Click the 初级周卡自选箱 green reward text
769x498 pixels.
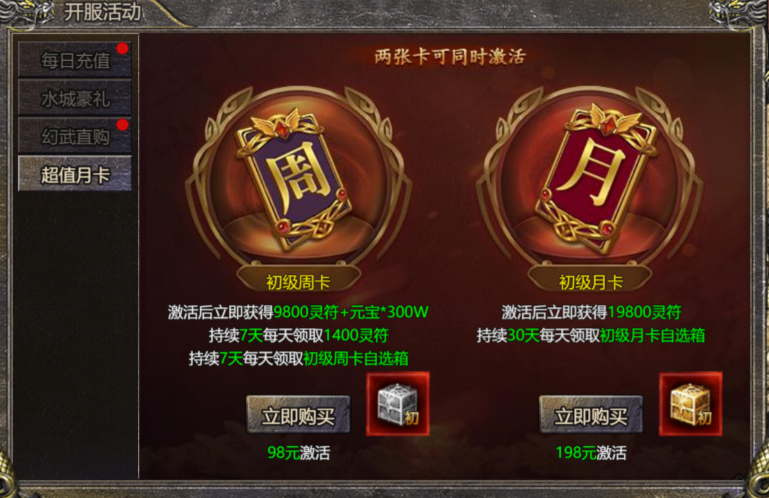[x=356, y=359]
